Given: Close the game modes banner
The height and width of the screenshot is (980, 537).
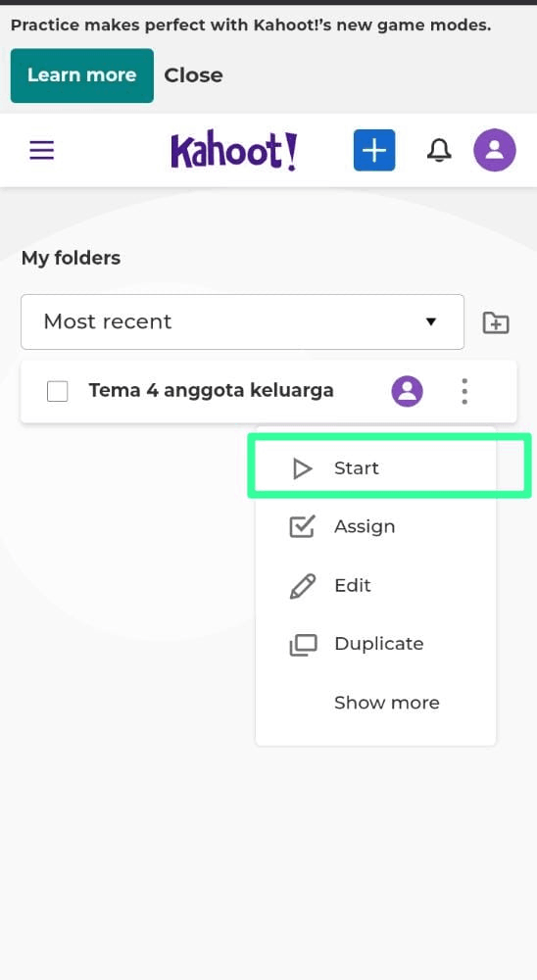Looking at the screenshot, I should (x=193, y=75).
